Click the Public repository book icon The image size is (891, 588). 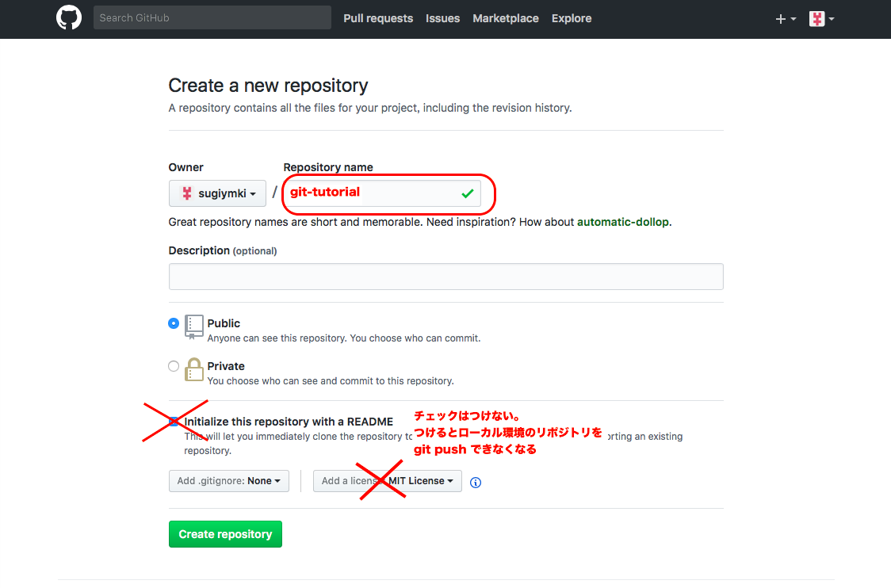pyautogui.click(x=194, y=326)
